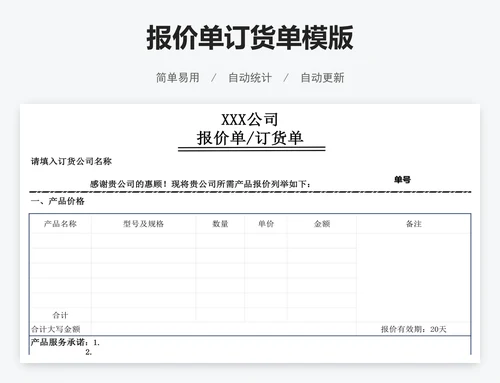
Task: Click the 请填入订货公司名称 field
Action: 71,161
